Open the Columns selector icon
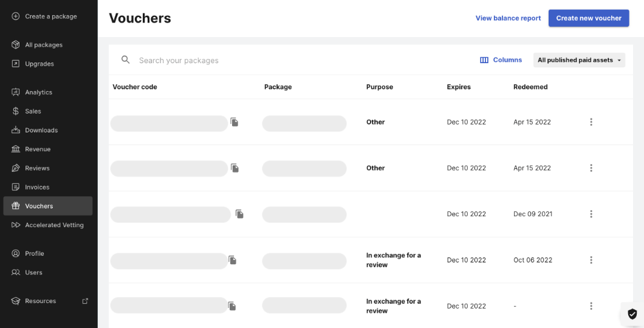The width and height of the screenshot is (644, 328). click(484, 60)
